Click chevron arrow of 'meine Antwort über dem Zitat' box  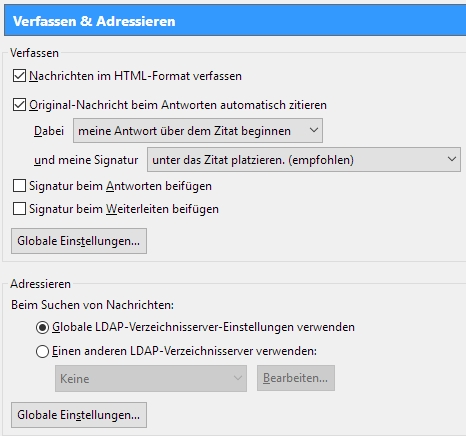click(x=314, y=130)
